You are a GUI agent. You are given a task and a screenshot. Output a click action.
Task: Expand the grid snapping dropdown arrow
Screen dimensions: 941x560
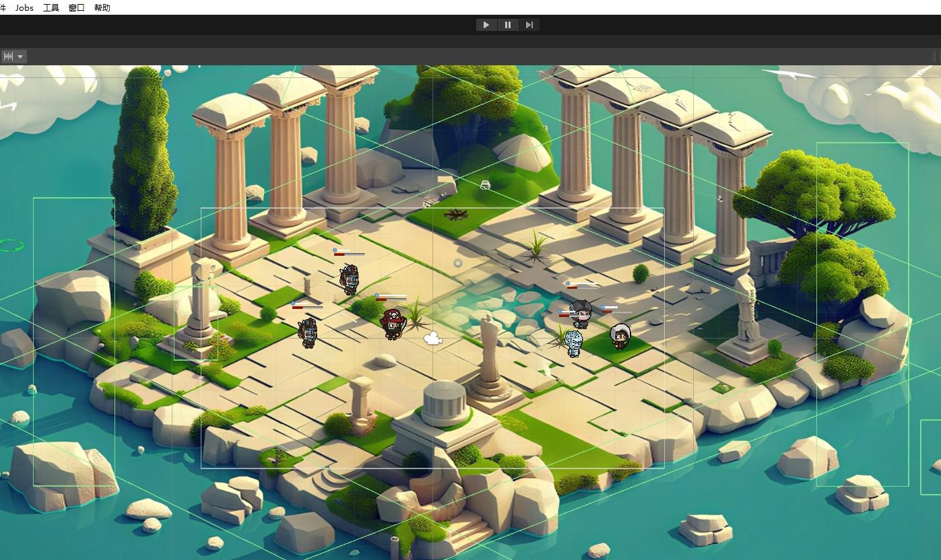(21, 57)
